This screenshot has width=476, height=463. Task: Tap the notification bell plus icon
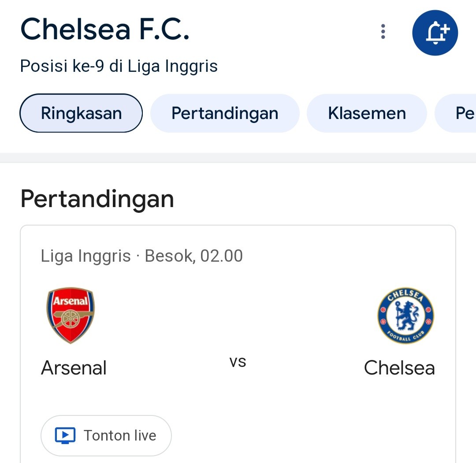435,33
